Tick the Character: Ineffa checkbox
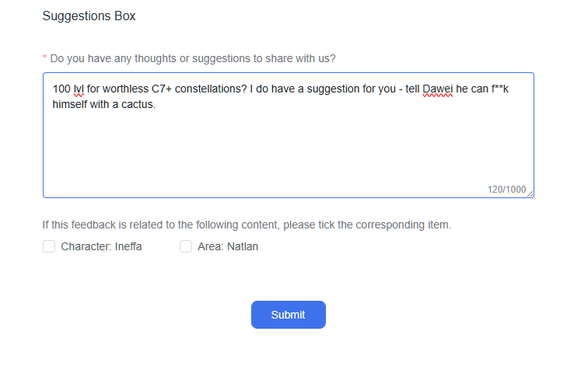588x373 pixels. 49,247
